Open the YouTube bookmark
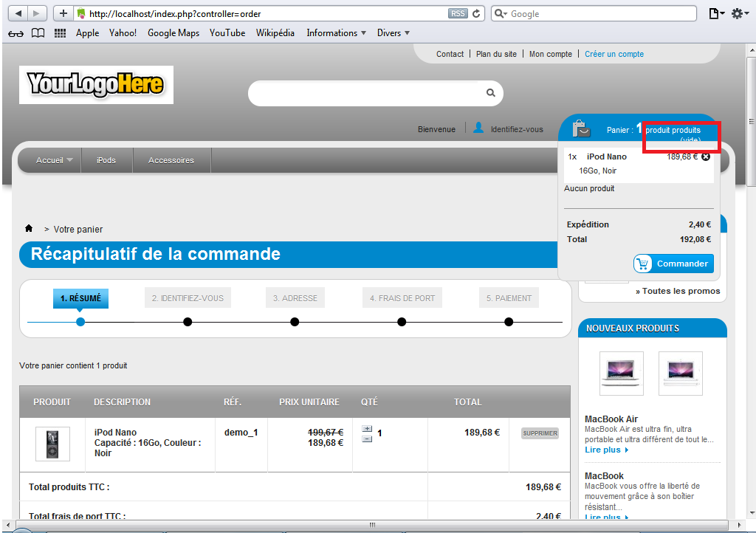 click(x=227, y=32)
